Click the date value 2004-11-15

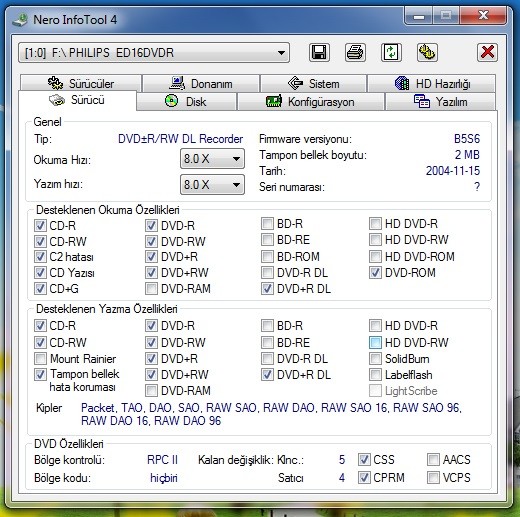tap(453, 171)
